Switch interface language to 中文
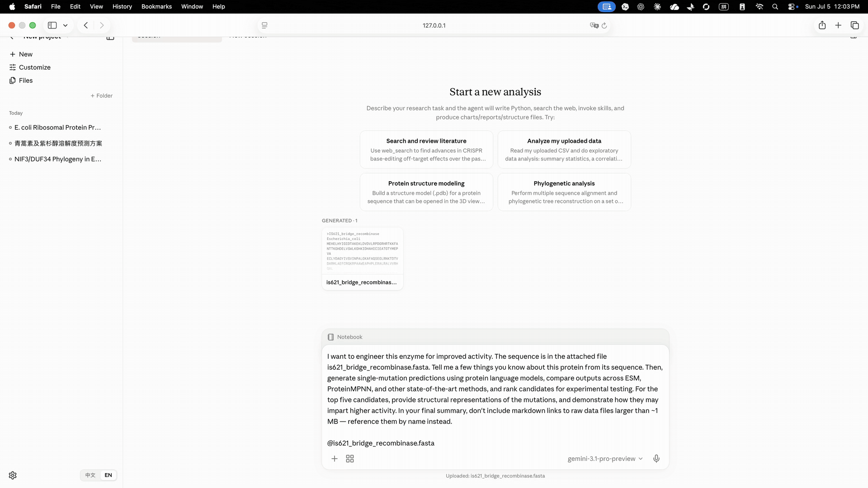 90,475
